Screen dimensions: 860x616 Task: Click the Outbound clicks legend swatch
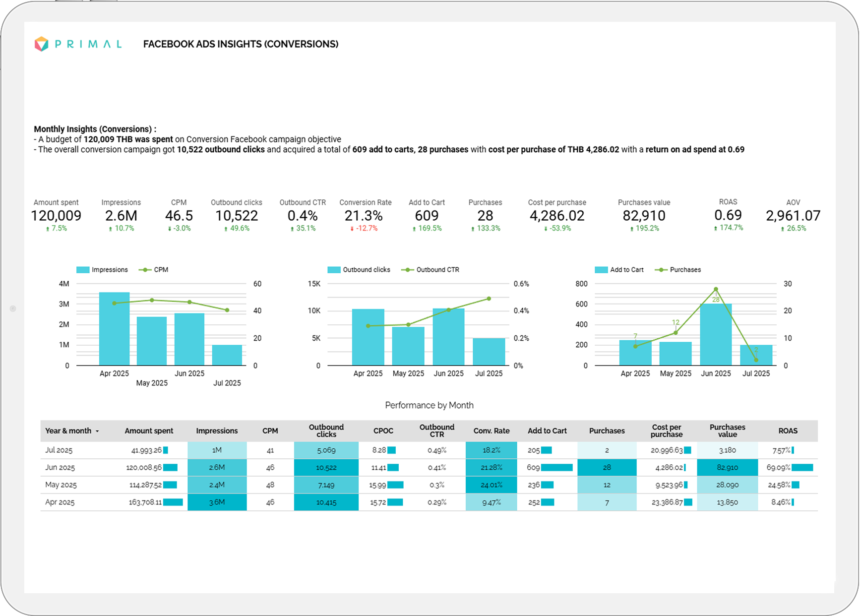(334, 270)
